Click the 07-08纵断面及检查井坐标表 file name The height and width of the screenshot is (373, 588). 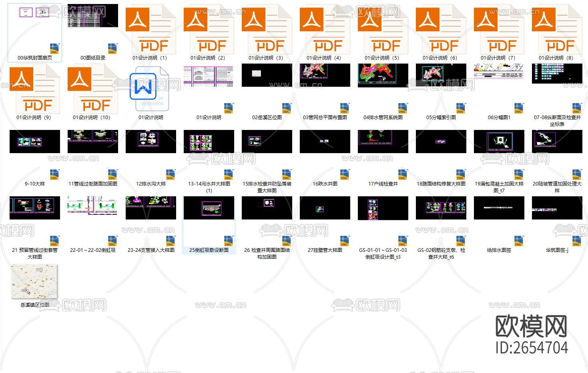[557, 121]
